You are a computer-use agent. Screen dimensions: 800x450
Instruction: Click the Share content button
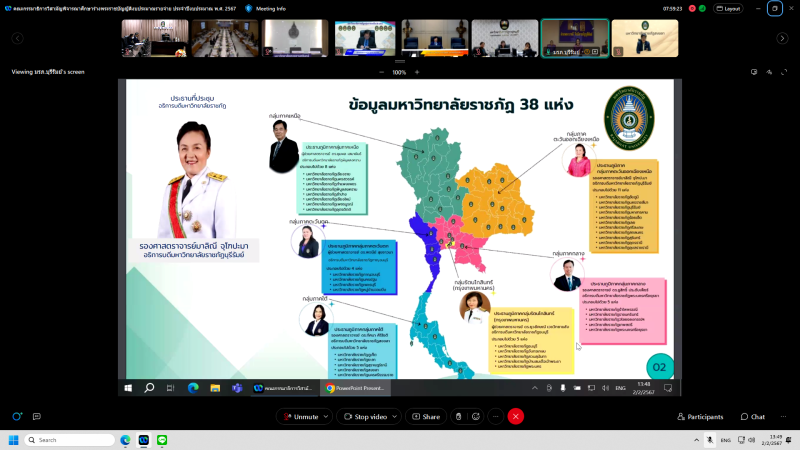(425, 416)
